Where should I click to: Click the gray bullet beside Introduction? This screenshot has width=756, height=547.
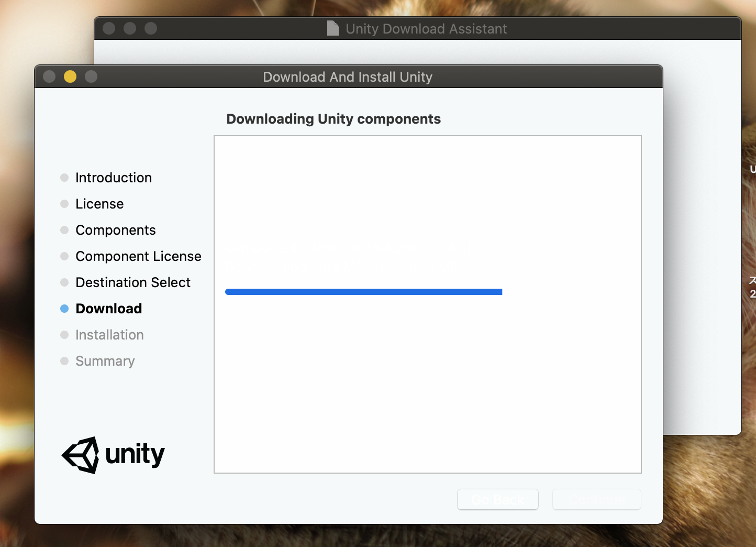pos(64,178)
